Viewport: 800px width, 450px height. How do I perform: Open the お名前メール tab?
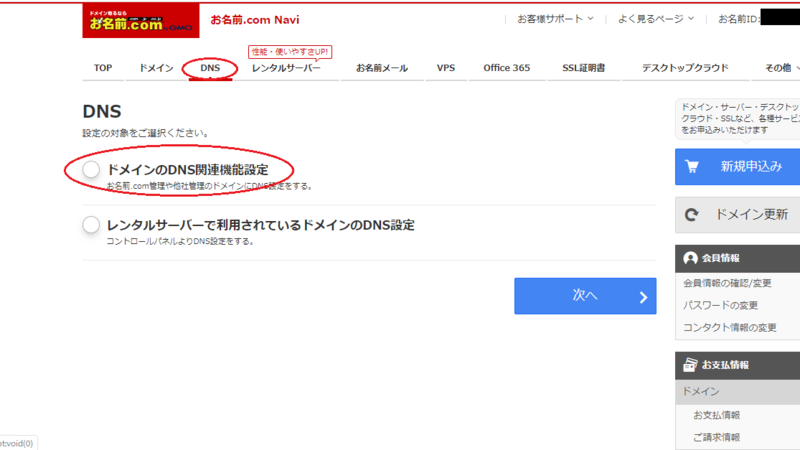(382, 68)
